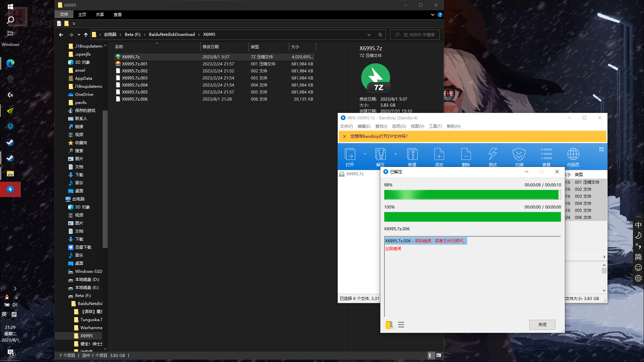Switch Explorer to large icons view
Screen dimensions: 644x362
click(x=439, y=355)
